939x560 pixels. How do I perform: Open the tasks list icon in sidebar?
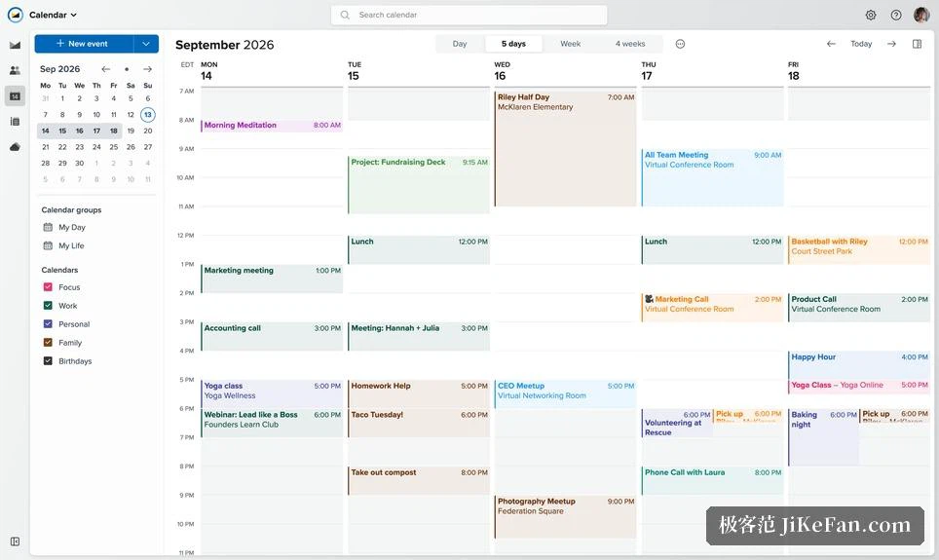(x=15, y=122)
